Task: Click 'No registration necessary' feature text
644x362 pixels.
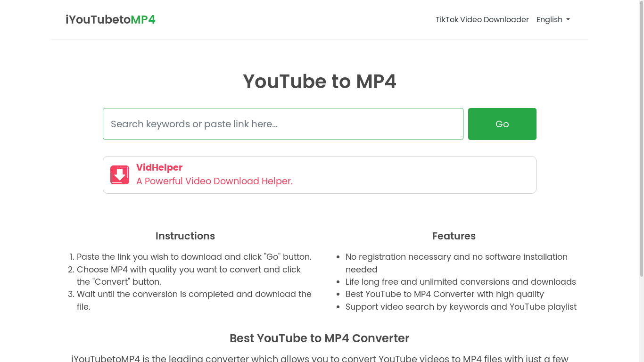Action: point(456,263)
